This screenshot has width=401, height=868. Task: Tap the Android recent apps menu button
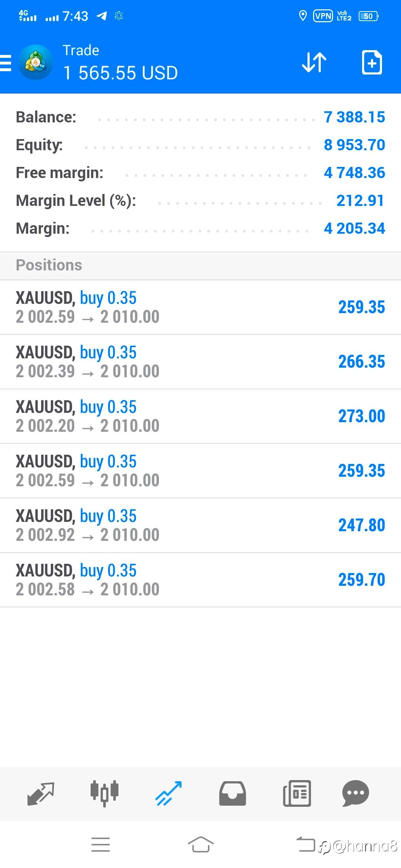pyautogui.click(x=101, y=845)
